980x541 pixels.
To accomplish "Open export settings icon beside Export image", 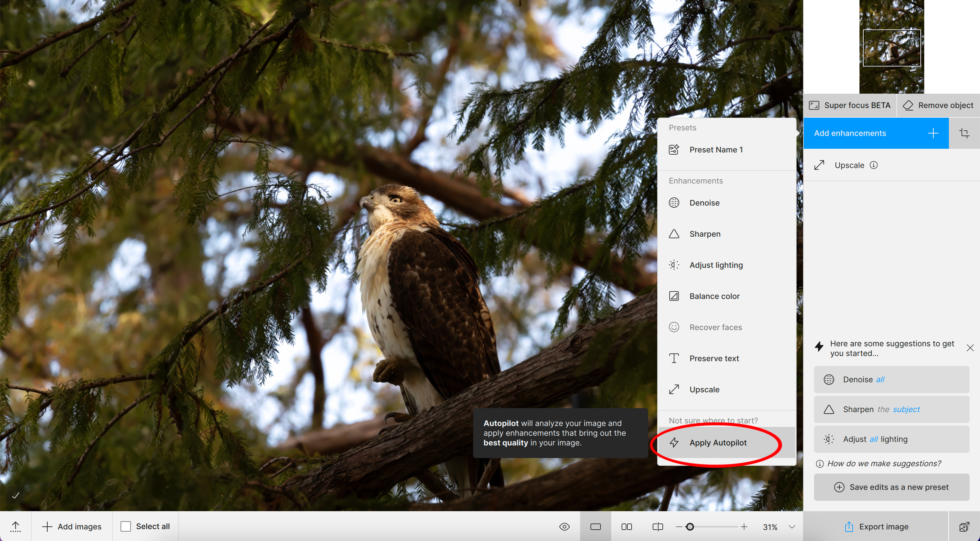I will tap(964, 526).
